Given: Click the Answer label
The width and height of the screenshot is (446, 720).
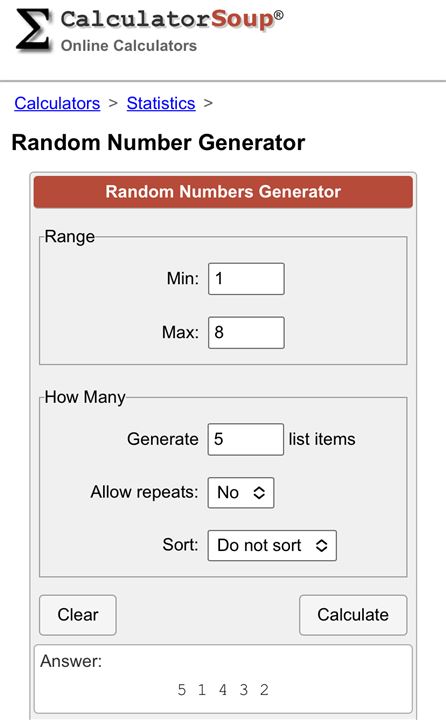Looking at the screenshot, I should 71,661.
